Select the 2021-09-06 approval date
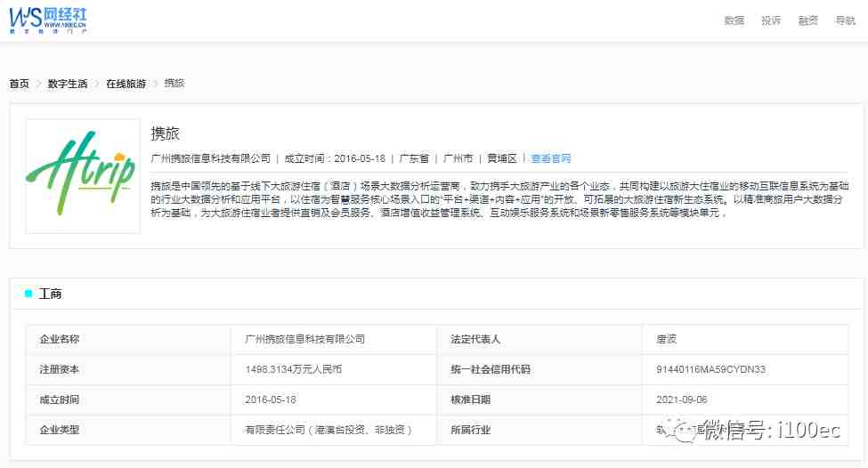 coord(681,399)
